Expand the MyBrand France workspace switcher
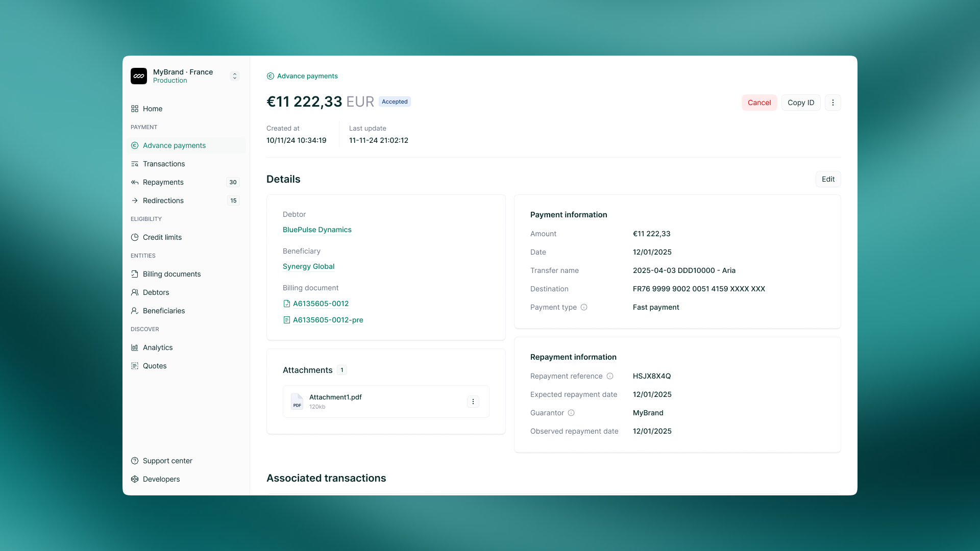Image resolution: width=980 pixels, height=551 pixels. tap(234, 76)
